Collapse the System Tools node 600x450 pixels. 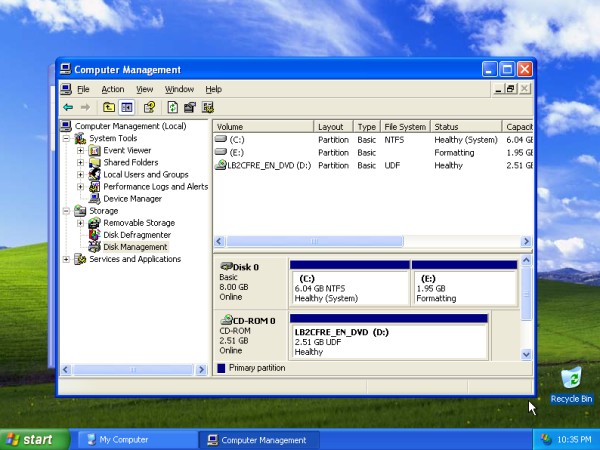66,139
